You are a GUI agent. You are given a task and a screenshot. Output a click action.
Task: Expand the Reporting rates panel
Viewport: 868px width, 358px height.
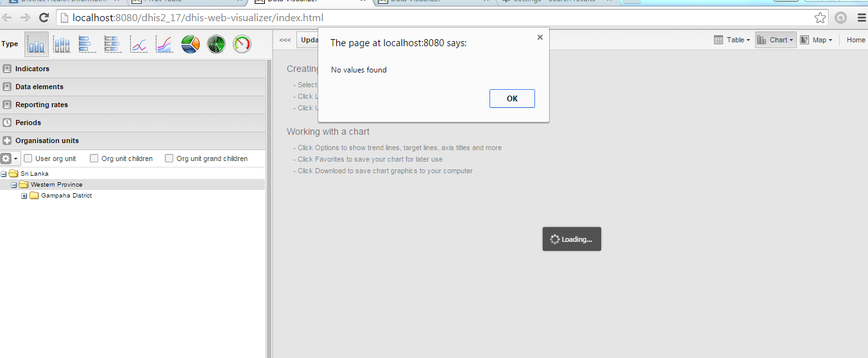(x=133, y=105)
